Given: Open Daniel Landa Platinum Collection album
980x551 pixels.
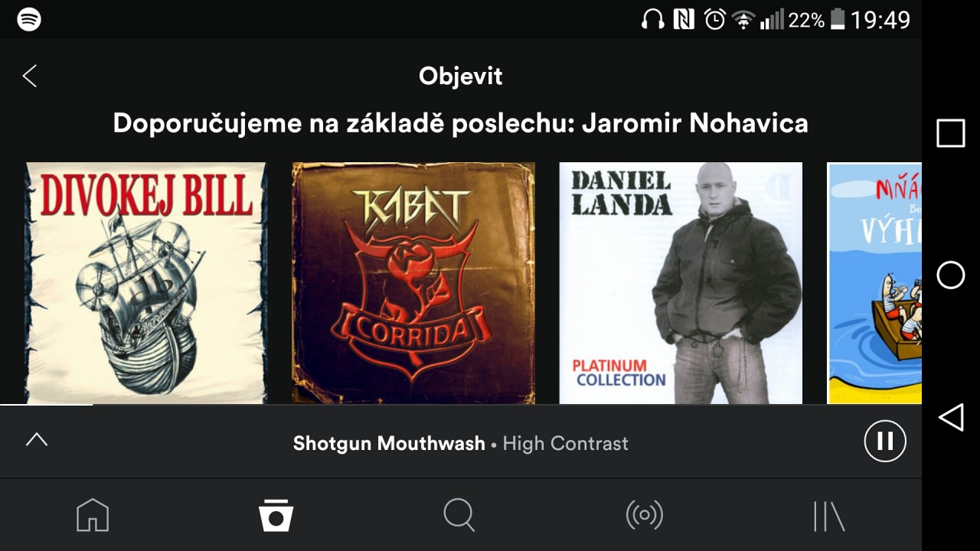Looking at the screenshot, I should point(681,282).
